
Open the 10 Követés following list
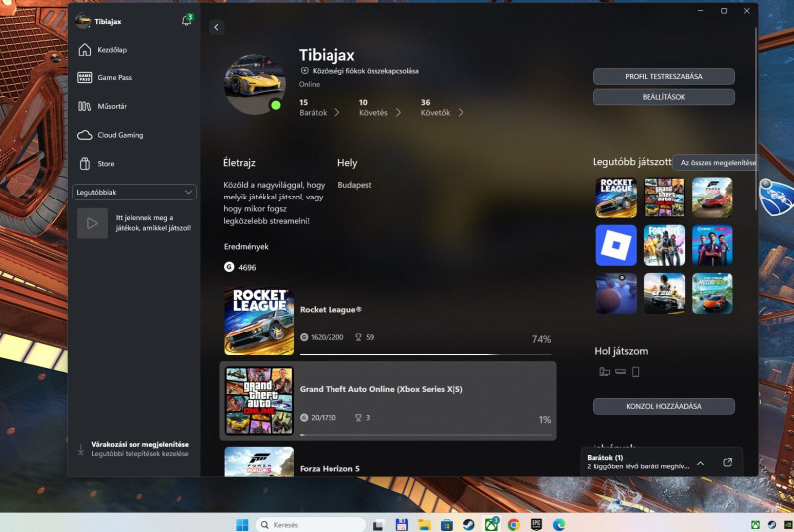point(380,108)
